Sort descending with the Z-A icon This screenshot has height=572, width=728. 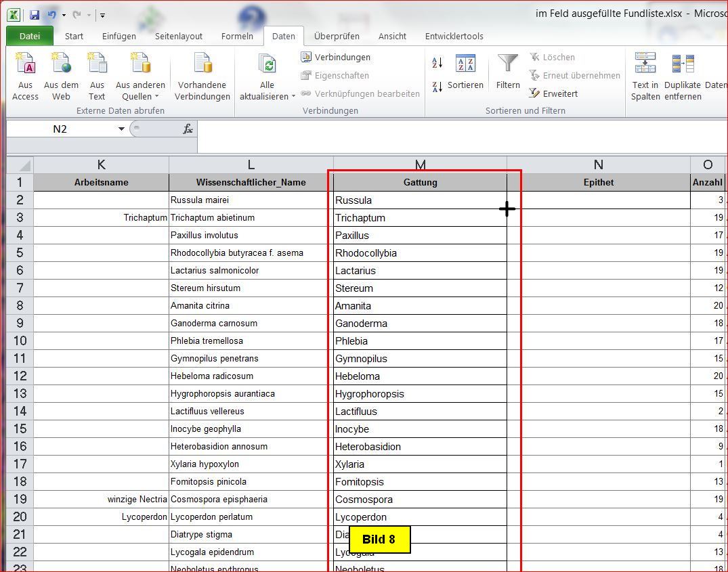coord(437,86)
